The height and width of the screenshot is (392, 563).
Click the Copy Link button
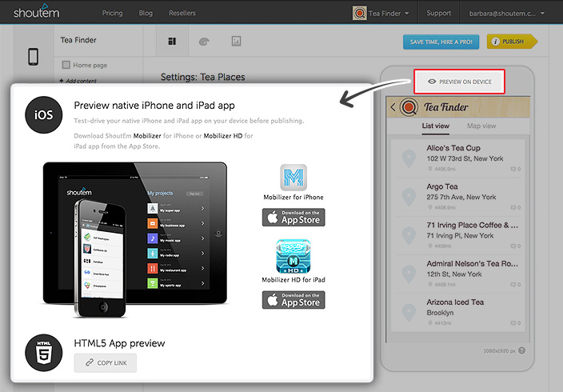(106, 363)
